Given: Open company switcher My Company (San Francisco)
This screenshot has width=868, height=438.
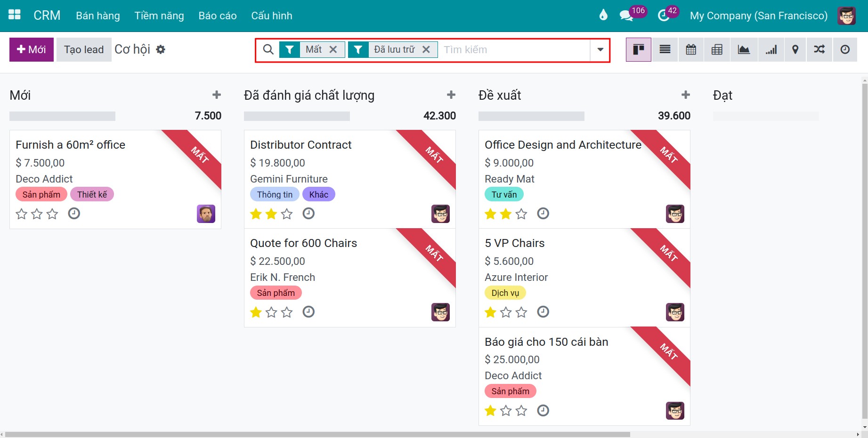Looking at the screenshot, I should pyautogui.click(x=758, y=16).
